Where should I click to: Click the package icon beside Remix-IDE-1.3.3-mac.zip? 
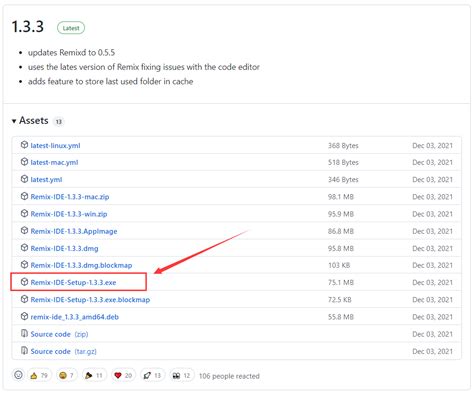click(24, 196)
